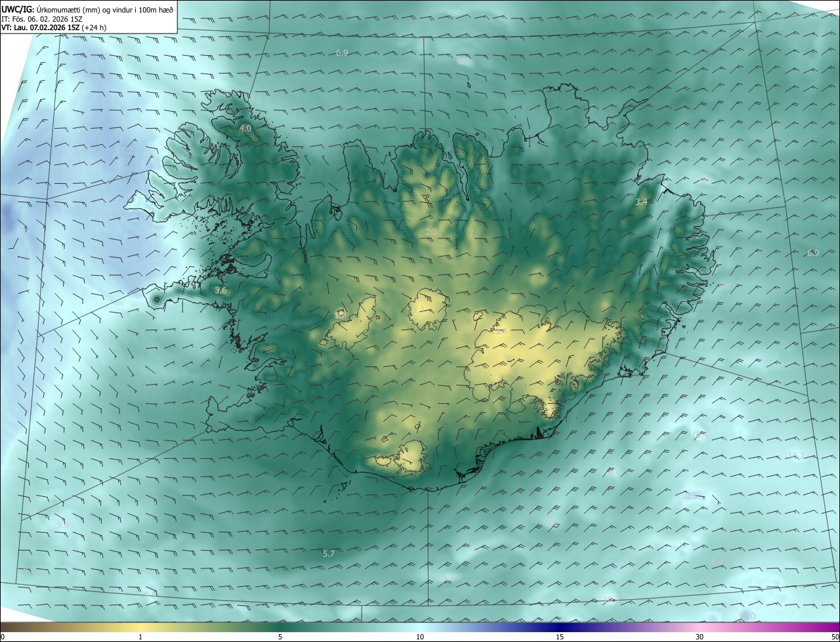The width and height of the screenshot is (840, 642).
Task: Click the 3.6 value on Snæfellsnes peninsula
Action: pyautogui.click(x=220, y=290)
